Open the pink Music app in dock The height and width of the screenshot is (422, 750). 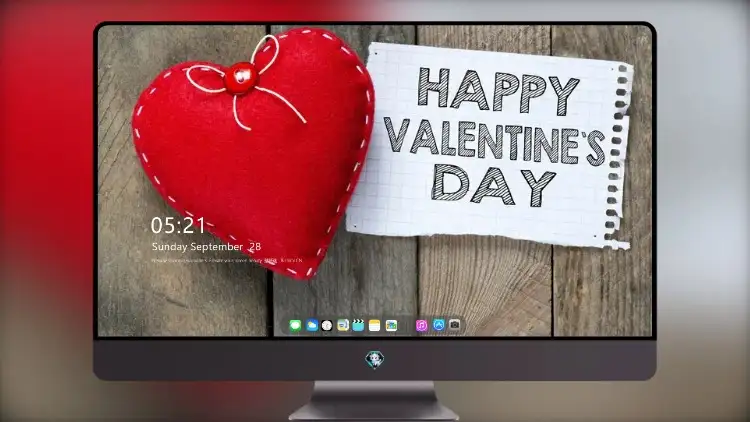tap(421, 326)
